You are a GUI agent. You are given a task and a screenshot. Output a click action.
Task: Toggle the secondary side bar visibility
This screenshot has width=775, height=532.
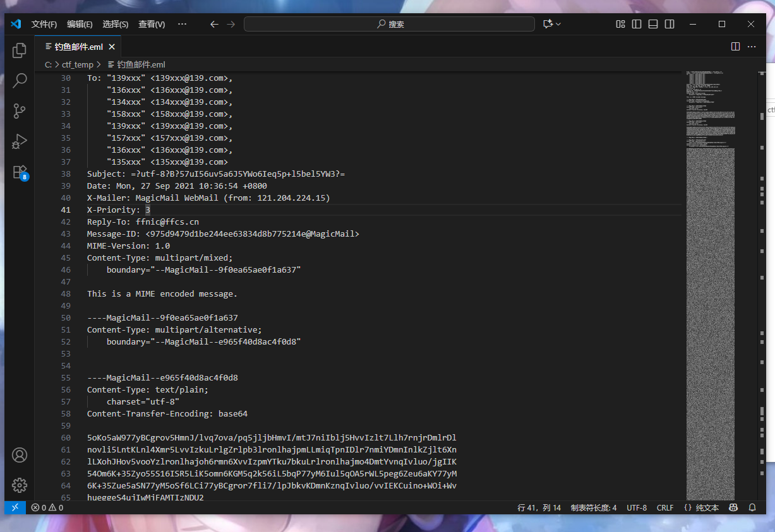(x=670, y=24)
